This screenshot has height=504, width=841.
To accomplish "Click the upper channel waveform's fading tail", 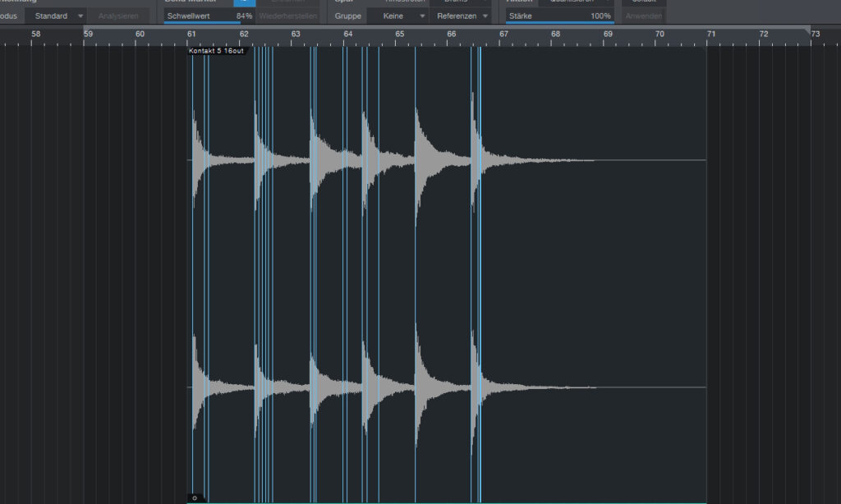I will pos(558,159).
